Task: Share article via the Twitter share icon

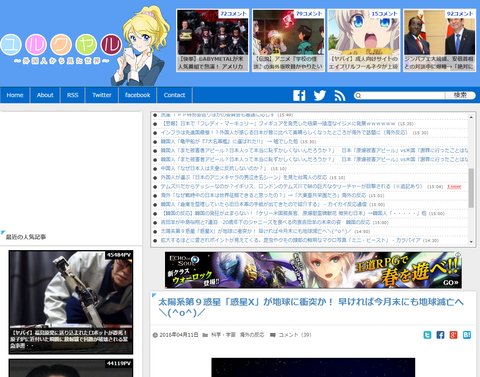Action: click(427, 335)
